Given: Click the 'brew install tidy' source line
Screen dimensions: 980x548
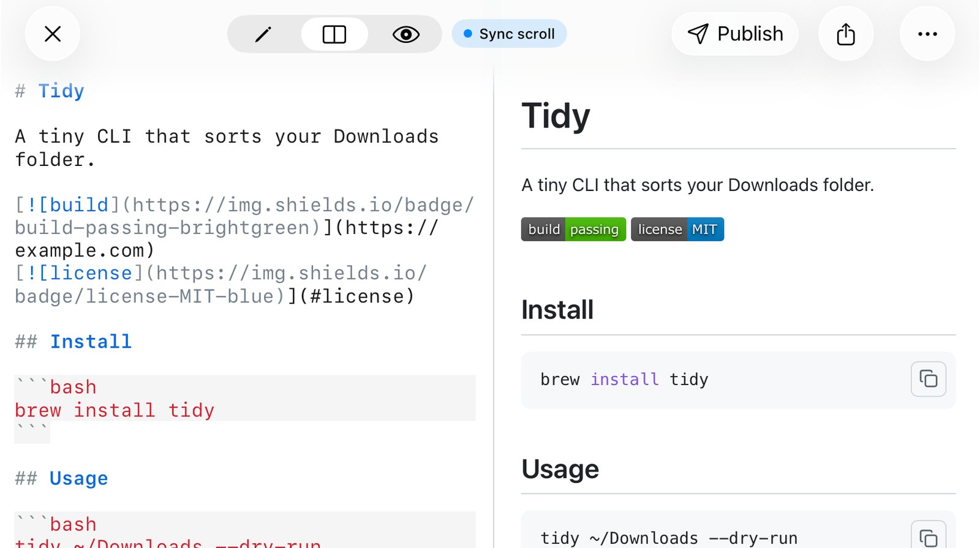Looking at the screenshot, I should pyautogui.click(x=115, y=410).
